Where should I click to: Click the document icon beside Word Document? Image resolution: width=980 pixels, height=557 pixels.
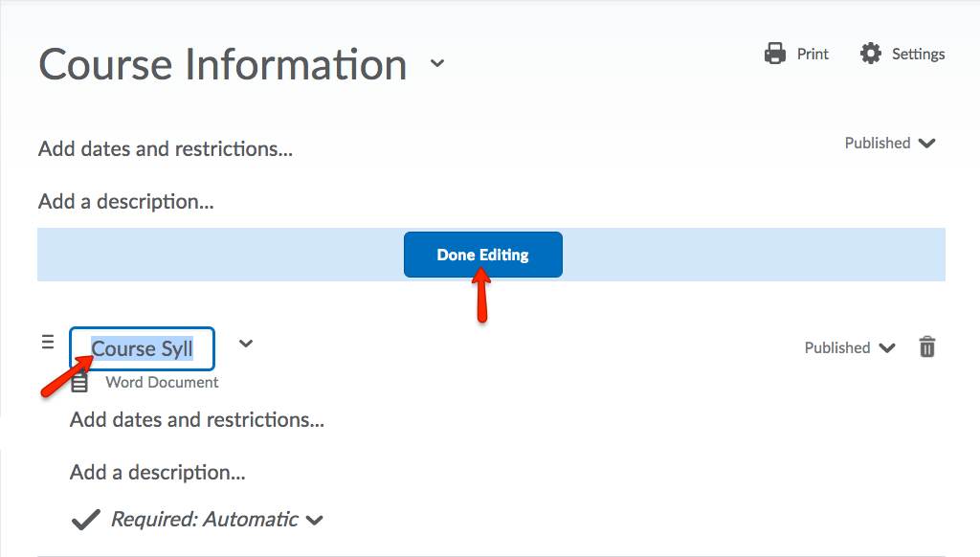tap(80, 383)
